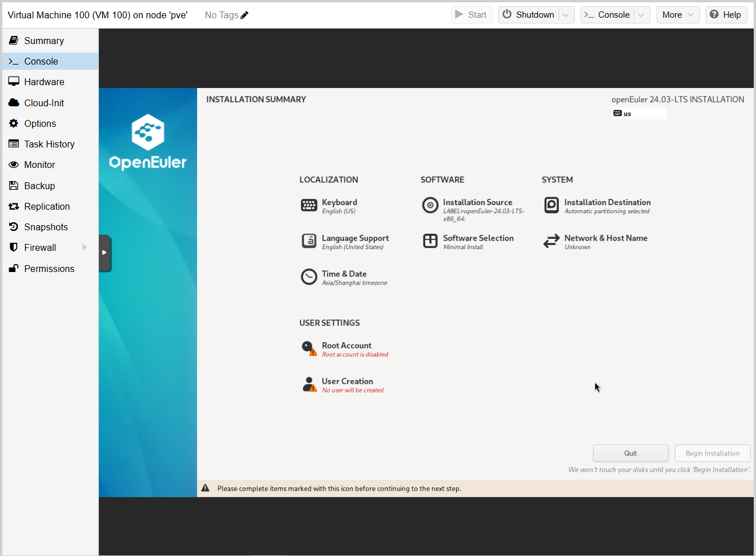Image resolution: width=756 pixels, height=556 pixels.
Task: Click Network & Host Name arrows icon
Action: point(551,241)
